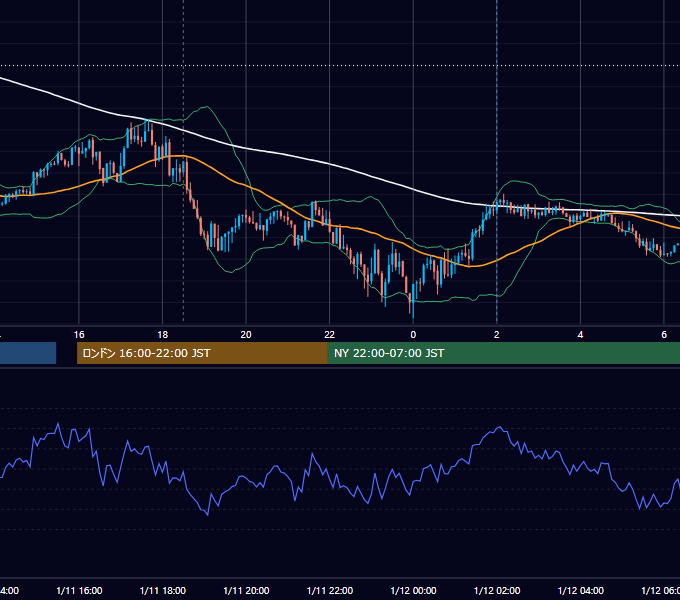Click the NY 22:00-07:00 JST session bar
The height and width of the screenshot is (600, 680).
(503, 353)
